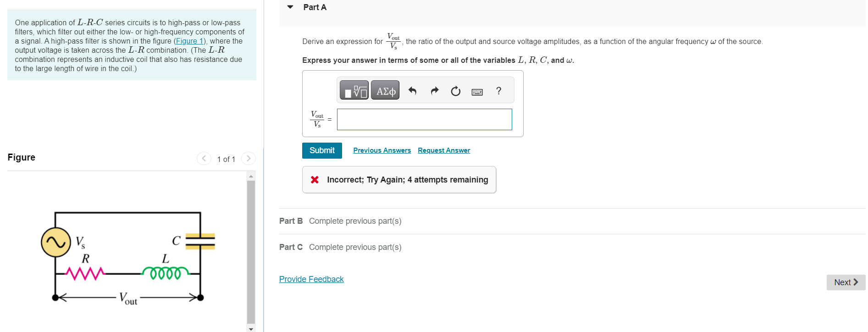The image size is (868, 332).
Task: Open the keyboard shortcuts tool
Action: pyautogui.click(x=477, y=92)
